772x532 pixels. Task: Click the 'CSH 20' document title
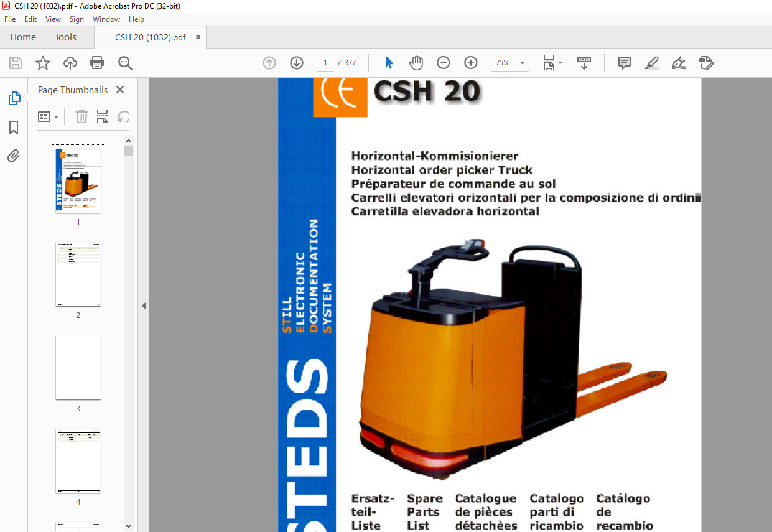[427, 92]
